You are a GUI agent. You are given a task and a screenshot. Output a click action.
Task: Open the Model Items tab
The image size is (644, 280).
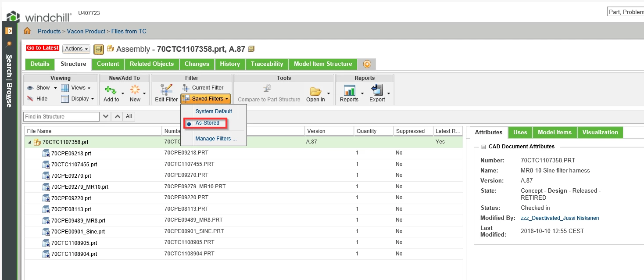click(555, 133)
